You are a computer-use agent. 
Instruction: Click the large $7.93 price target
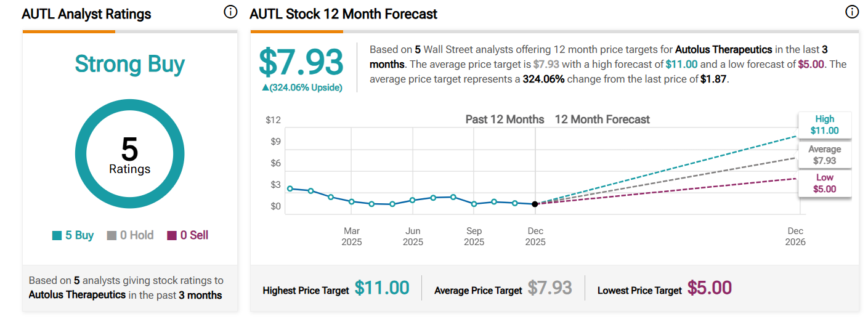pos(301,62)
